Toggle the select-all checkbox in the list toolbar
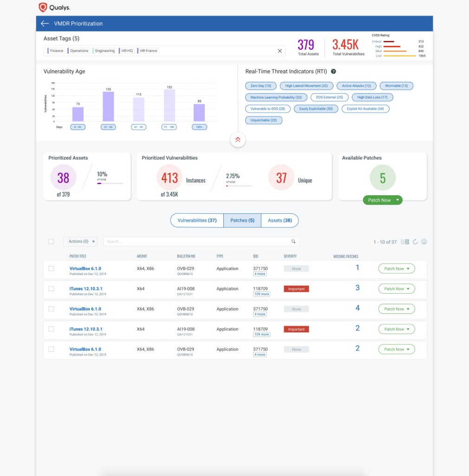The width and height of the screenshot is (469, 476). click(51, 242)
